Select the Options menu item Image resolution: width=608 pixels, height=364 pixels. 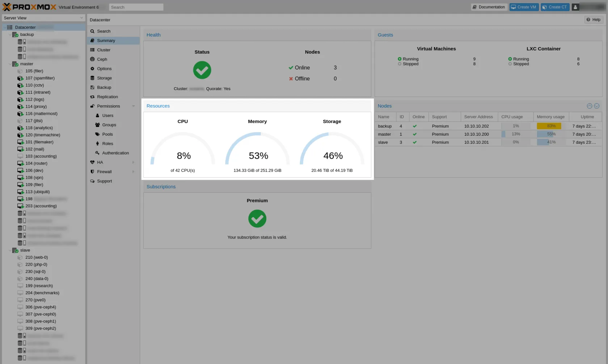(x=104, y=69)
